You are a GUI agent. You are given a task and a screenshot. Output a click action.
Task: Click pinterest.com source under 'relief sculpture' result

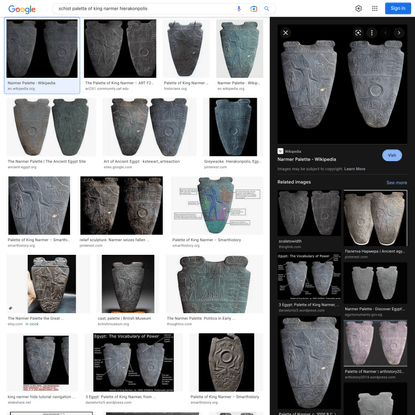tap(91, 246)
